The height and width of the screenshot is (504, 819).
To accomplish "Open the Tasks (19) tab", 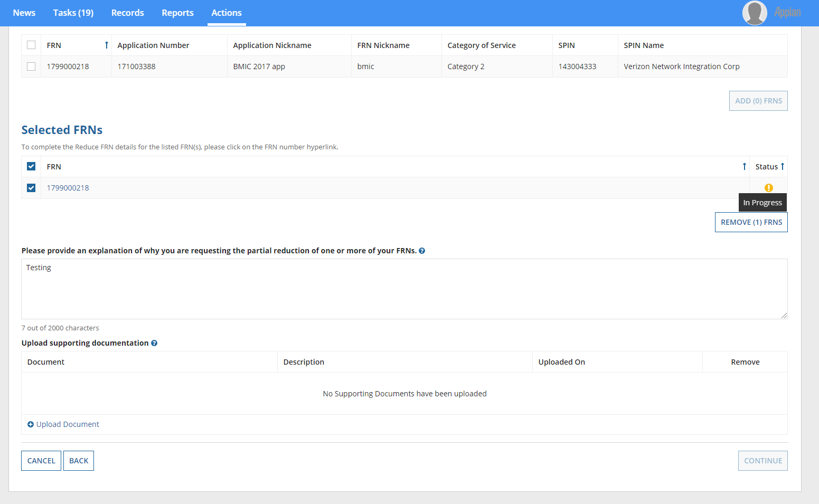I will [73, 13].
